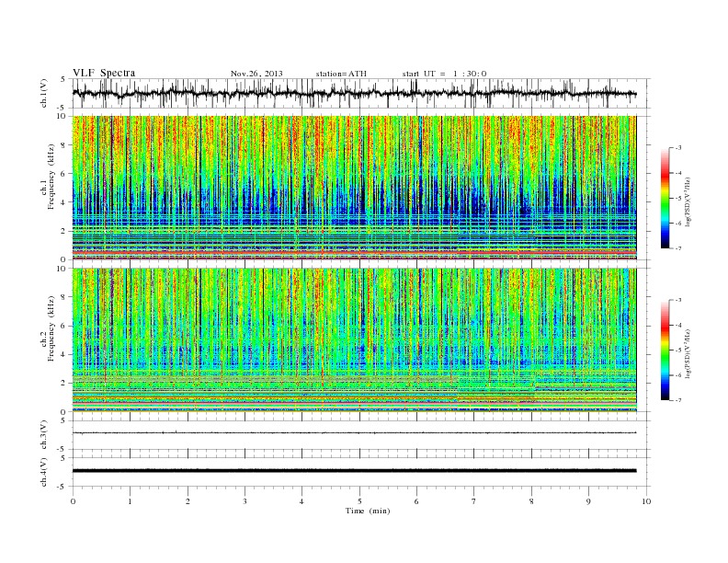Click time axis tick label "1"
The width and height of the screenshot is (728, 563).
[x=131, y=501]
